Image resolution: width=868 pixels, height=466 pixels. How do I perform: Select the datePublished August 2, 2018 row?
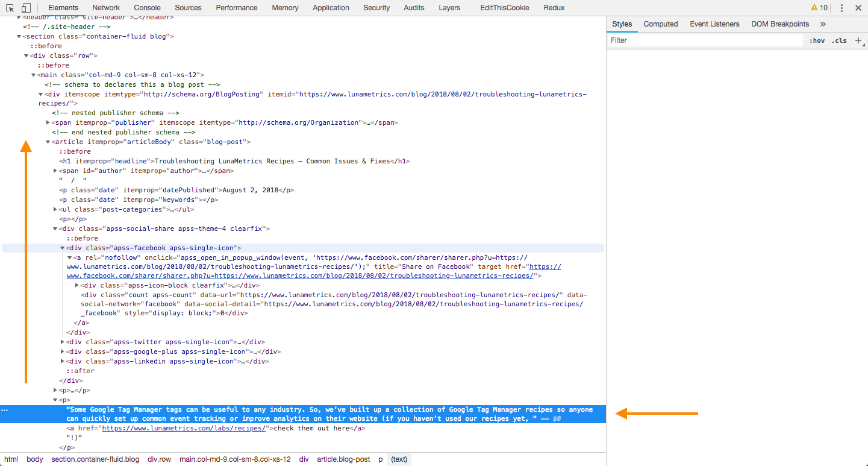[176, 190]
